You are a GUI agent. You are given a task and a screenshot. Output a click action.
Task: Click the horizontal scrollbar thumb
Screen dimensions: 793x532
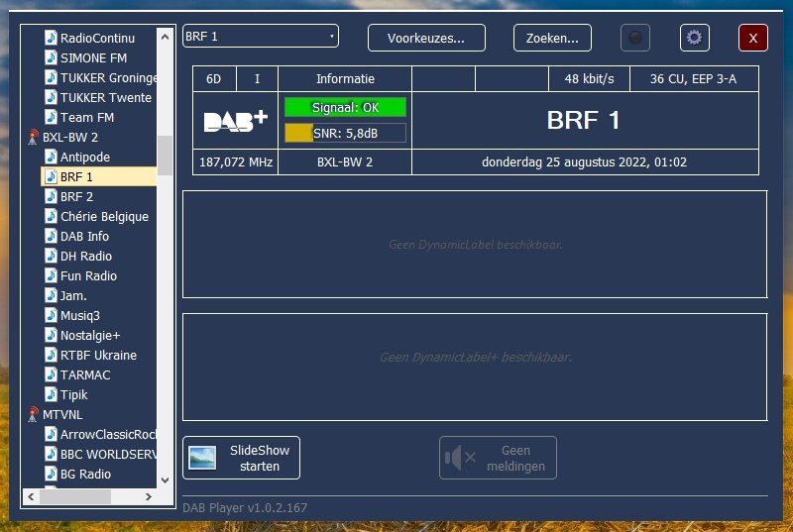pyautogui.click(x=75, y=497)
